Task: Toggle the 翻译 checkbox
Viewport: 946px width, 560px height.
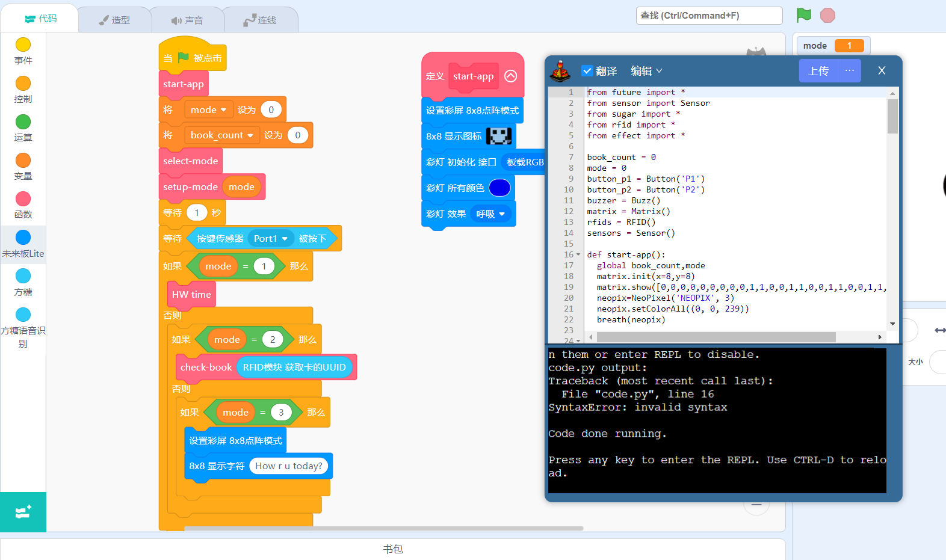Action: pyautogui.click(x=587, y=71)
